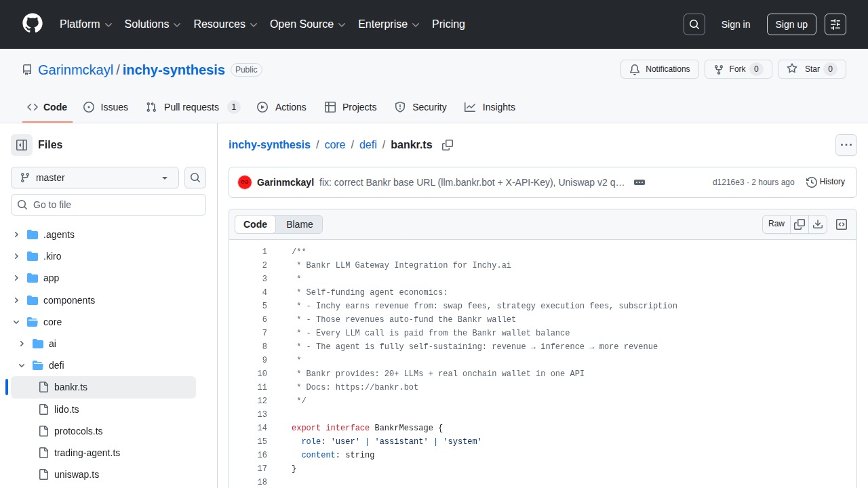The width and height of the screenshot is (868, 488).
Task: Expand the .kiro folder chevron
Action: (16, 256)
